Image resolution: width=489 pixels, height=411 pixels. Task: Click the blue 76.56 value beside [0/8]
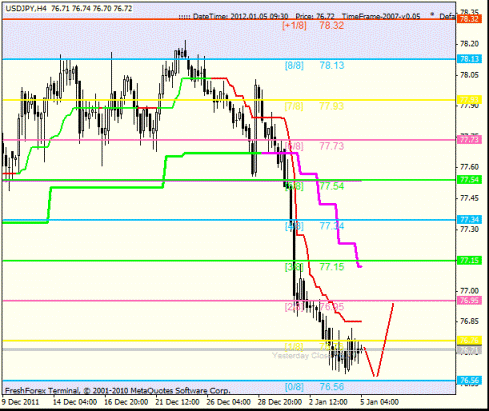coord(332,387)
